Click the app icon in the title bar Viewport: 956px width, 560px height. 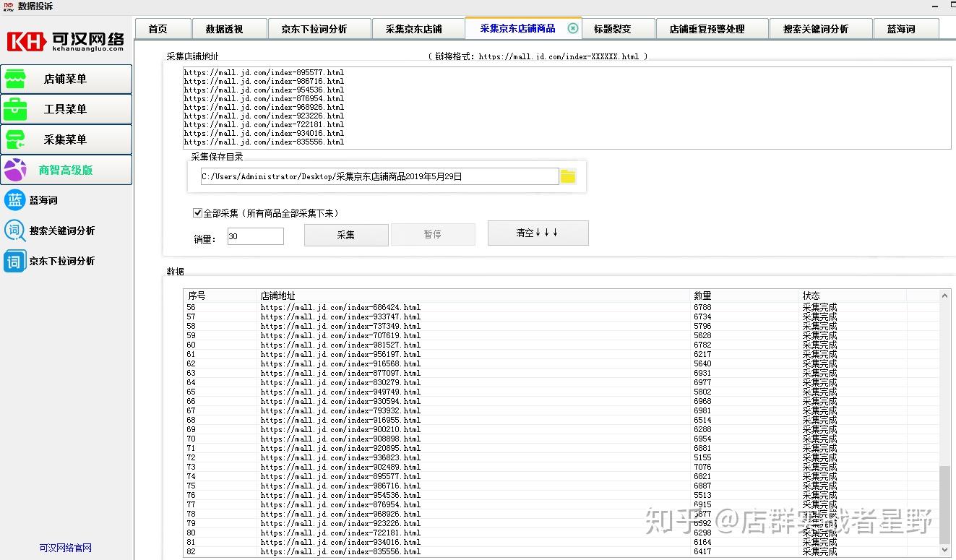[x=9, y=7]
